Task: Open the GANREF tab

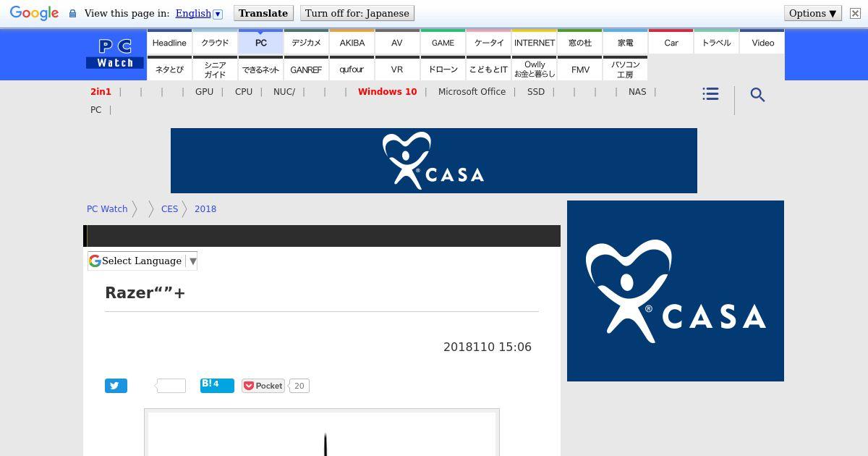Action: pos(306,69)
